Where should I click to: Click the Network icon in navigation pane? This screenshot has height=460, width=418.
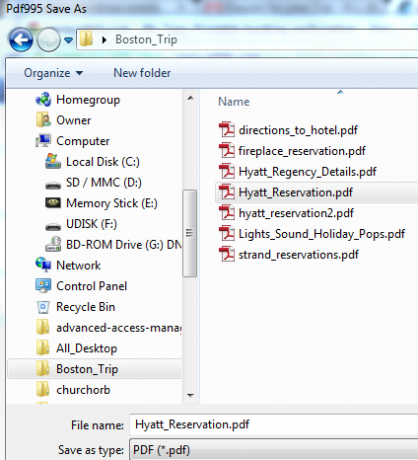tap(43, 265)
